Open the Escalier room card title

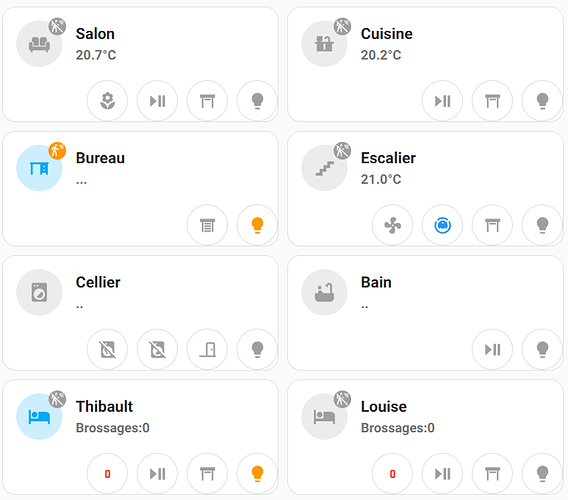click(388, 158)
